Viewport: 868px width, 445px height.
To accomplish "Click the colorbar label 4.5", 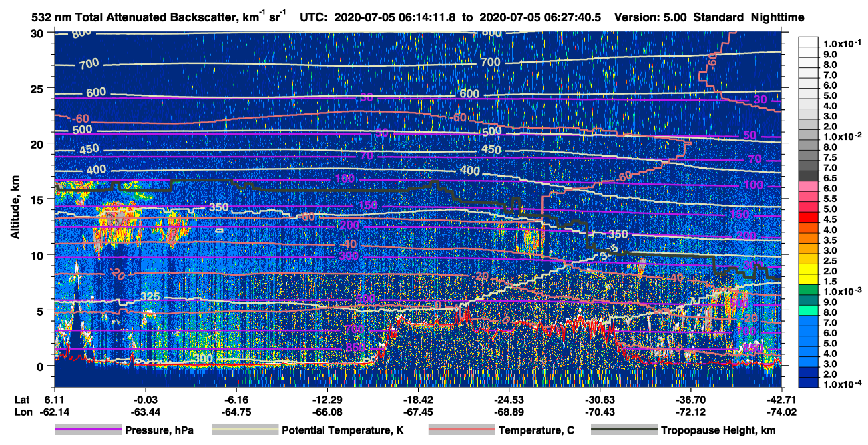I will (831, 219).
